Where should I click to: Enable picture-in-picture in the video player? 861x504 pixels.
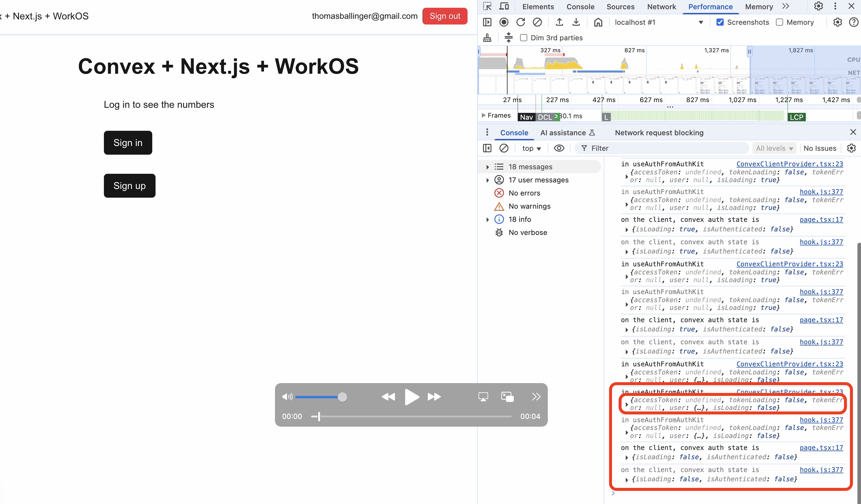coord(508,397)
